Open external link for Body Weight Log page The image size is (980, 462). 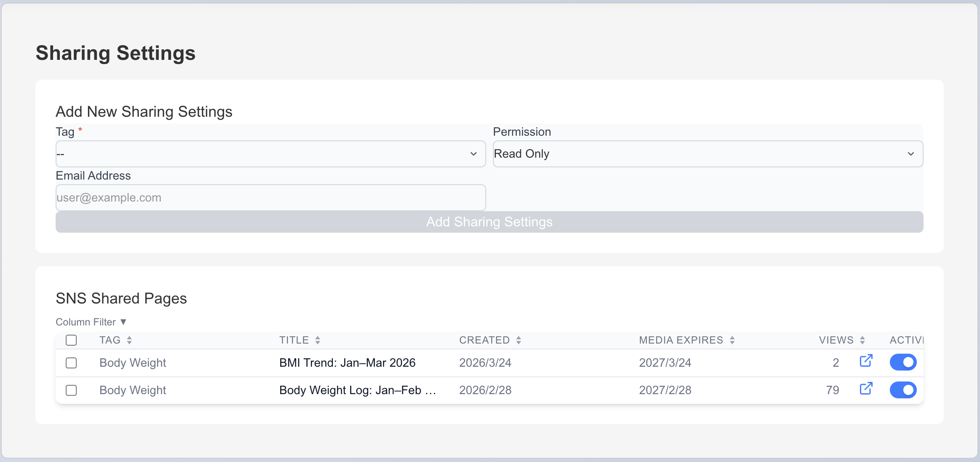[x=866, y=389]
